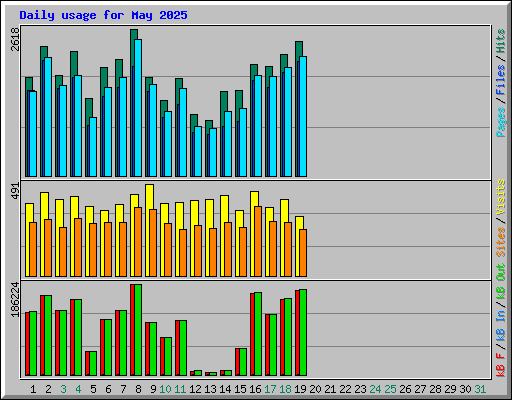Click the kB F / kB In / kB Out legend
The height and width of the screenshot is (400, 512).
501,320
